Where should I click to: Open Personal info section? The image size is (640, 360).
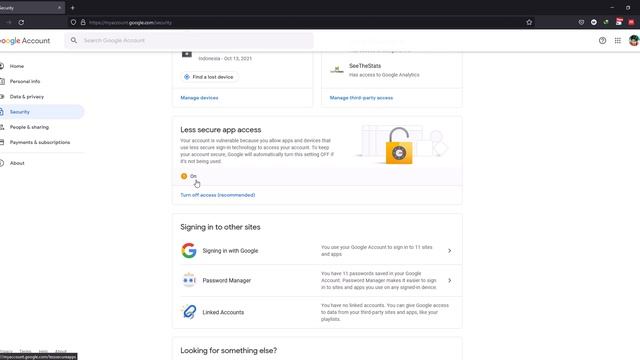coord(25,82)
